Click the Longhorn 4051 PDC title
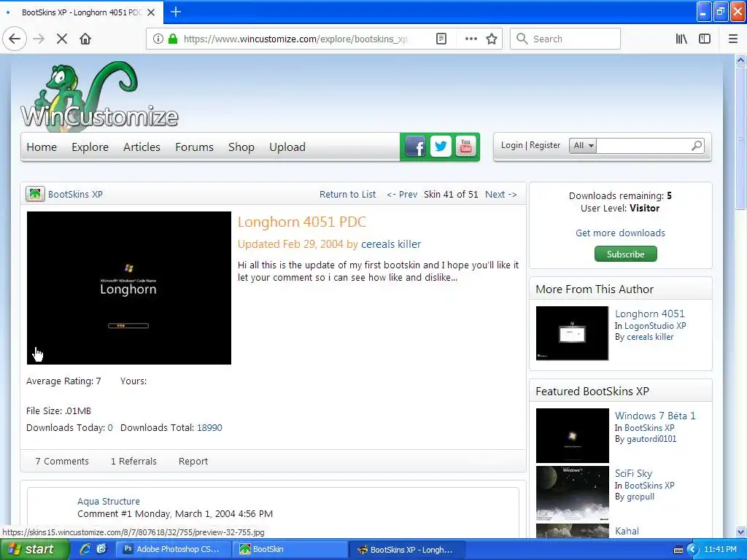The height and width of the screenshot is (560, 747). (x=301, y=222)
